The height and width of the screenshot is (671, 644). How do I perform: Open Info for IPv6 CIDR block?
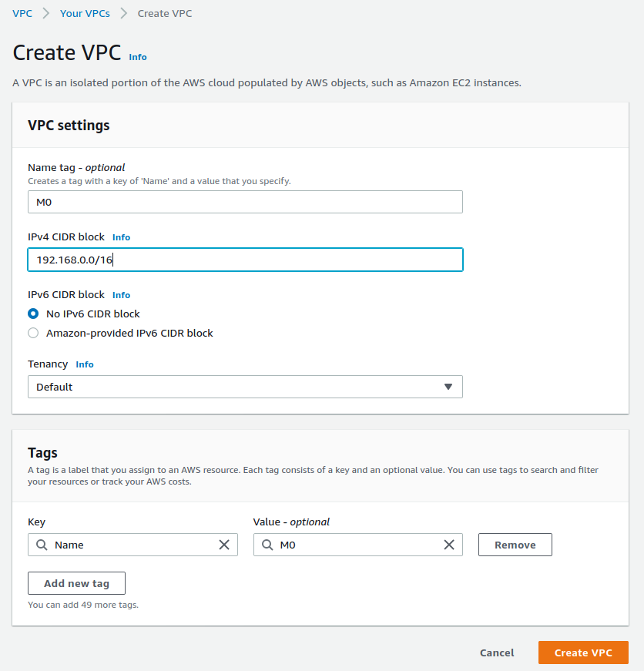point(121,295)
